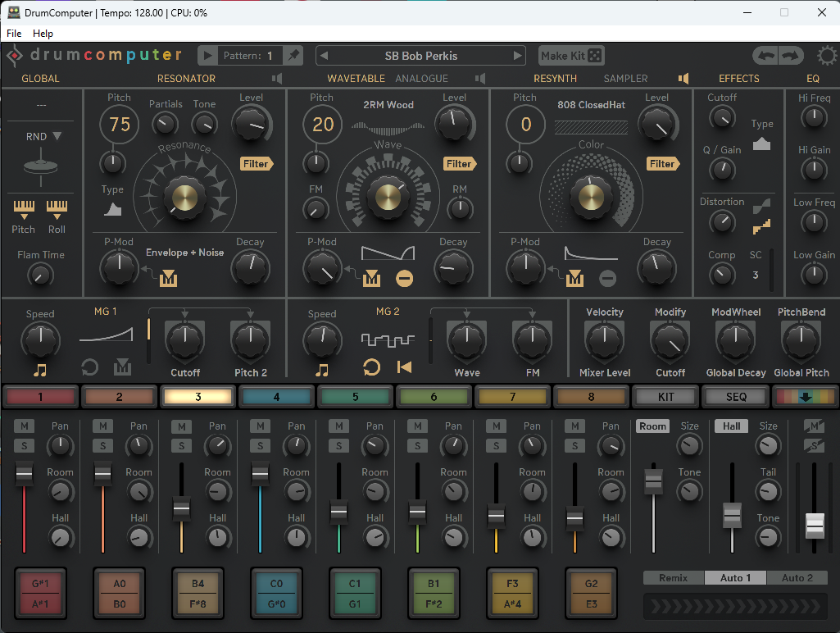
Task: Toggle the Hall reverb button
Action: (731, 426)
